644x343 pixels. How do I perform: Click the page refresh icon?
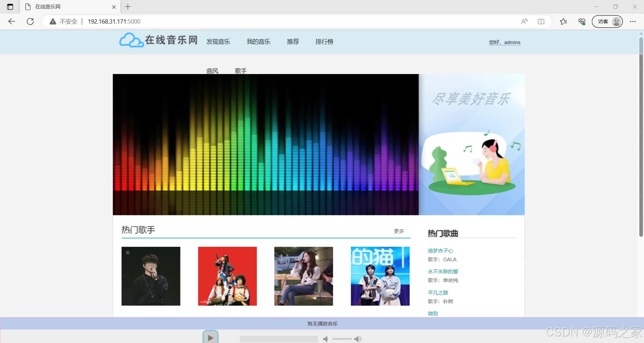(x=30, y=21)
